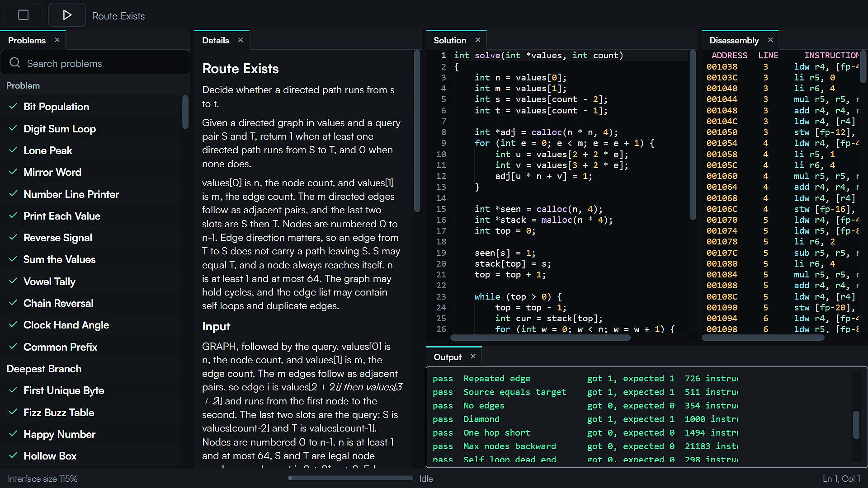
Task: Open the Bit Population problem
Action: (90, 107)
